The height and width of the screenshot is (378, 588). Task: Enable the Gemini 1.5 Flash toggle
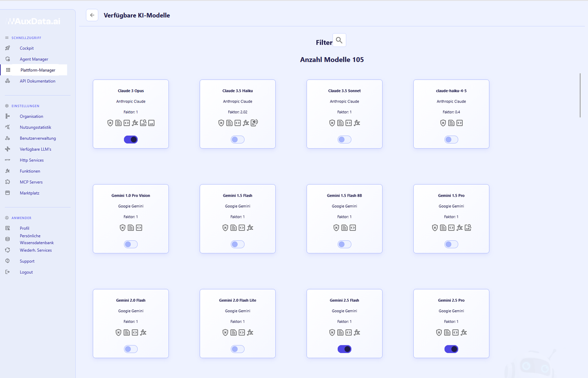click(238, 245)
